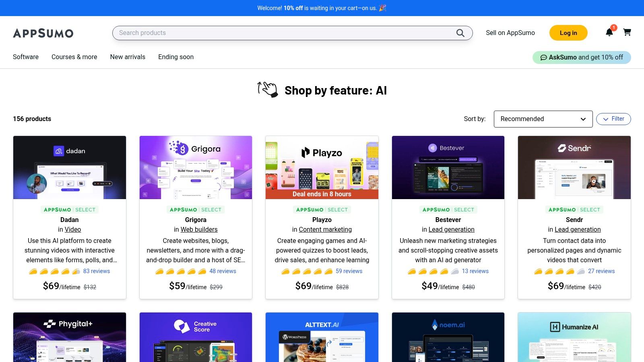Image resolution: width=644 pixels, height=362 pixels.
Task: Open the Video category link
Action: [73, 230]
